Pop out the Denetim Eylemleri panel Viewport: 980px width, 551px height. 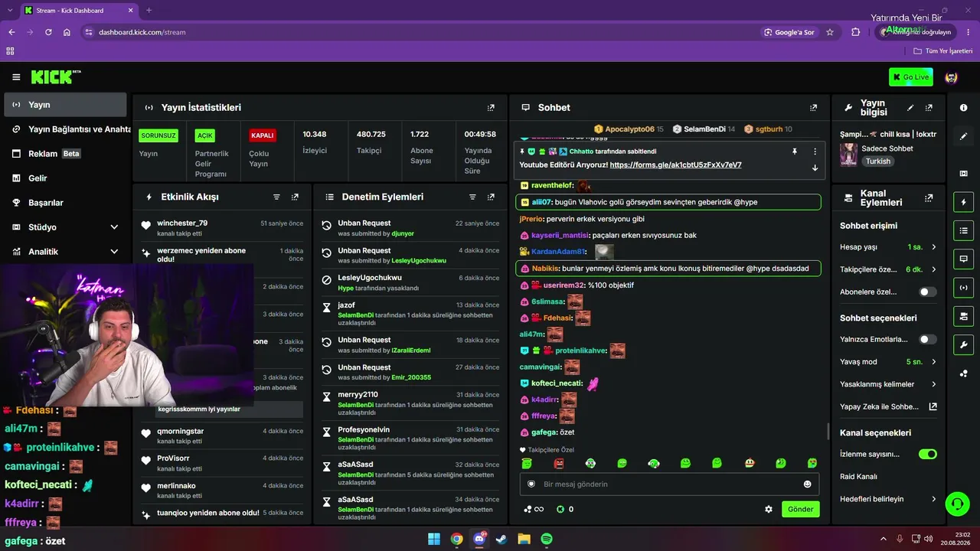[491, 197]
